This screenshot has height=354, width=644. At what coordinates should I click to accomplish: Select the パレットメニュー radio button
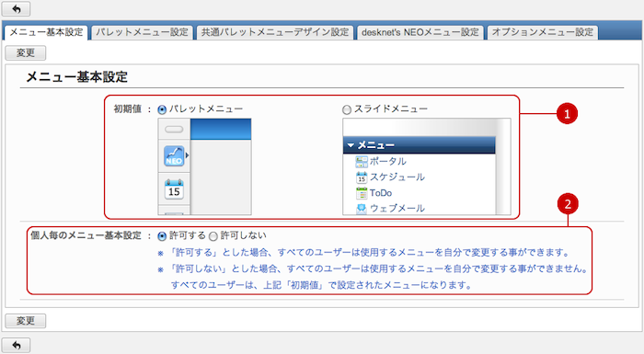tap(162, 109)
